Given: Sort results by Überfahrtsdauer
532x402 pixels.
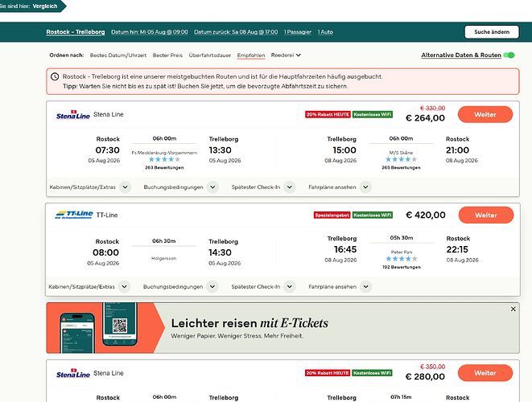Looking at the screenshot, I should (x=210, y=55).
